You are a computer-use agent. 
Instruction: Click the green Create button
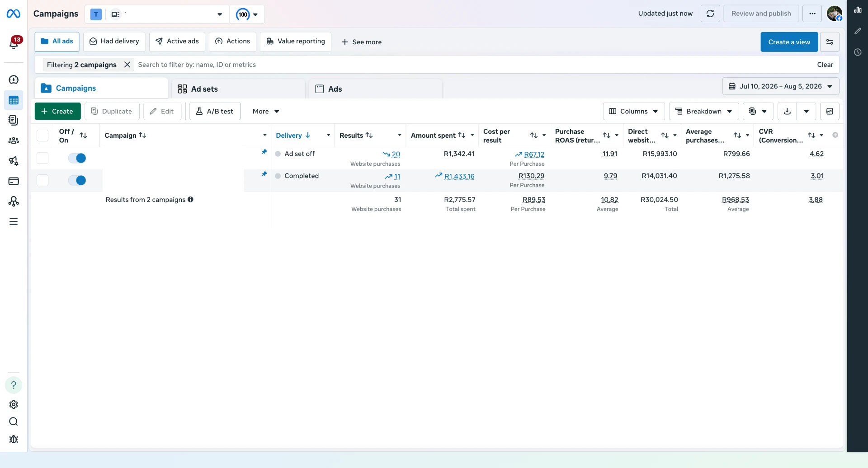click(x=57, y=112)
